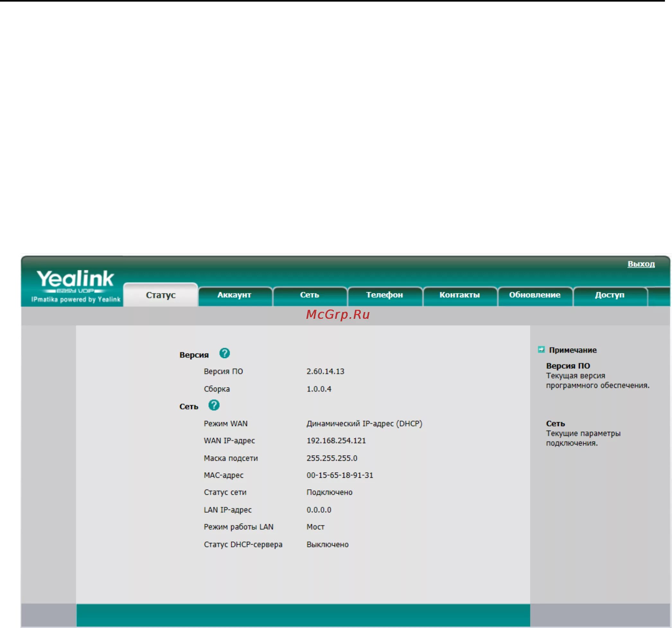Click the WAN IP address 192.168.254.121
Image resolution: width=672 pixels, height=628 pixels.
336,440
